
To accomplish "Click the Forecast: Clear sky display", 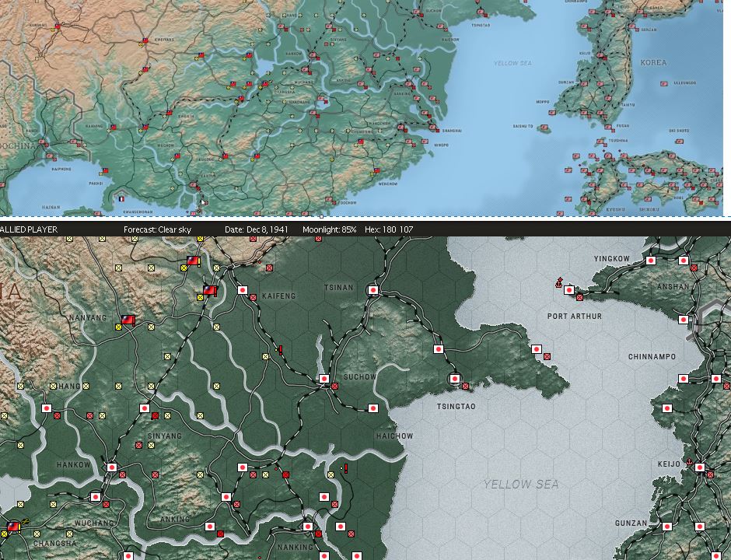I will click(x=158, y=229).
